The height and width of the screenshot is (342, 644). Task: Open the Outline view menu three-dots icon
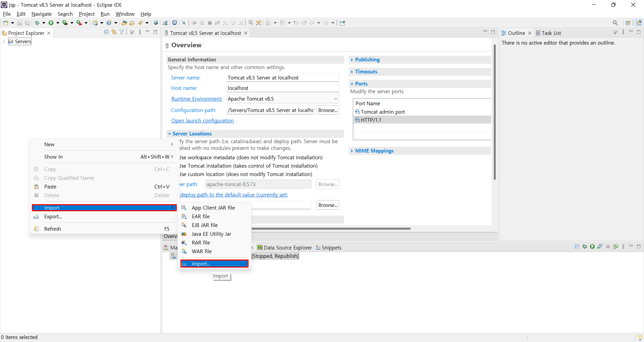click(623, 32)
